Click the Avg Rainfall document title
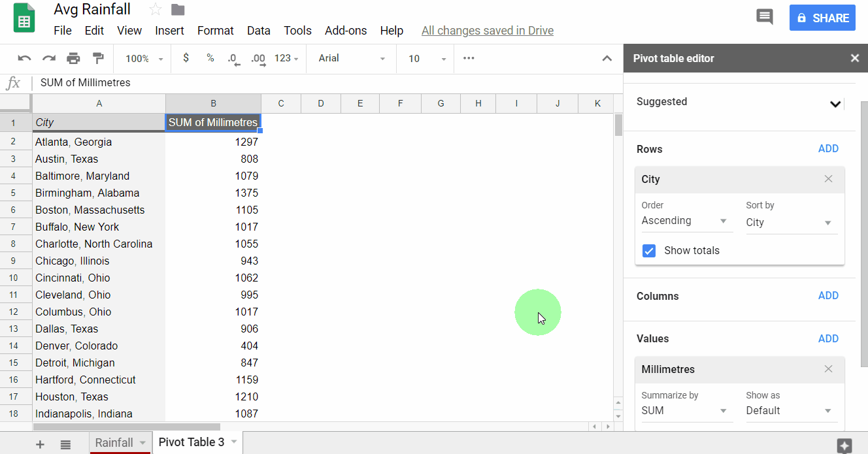 coord(92,10)
